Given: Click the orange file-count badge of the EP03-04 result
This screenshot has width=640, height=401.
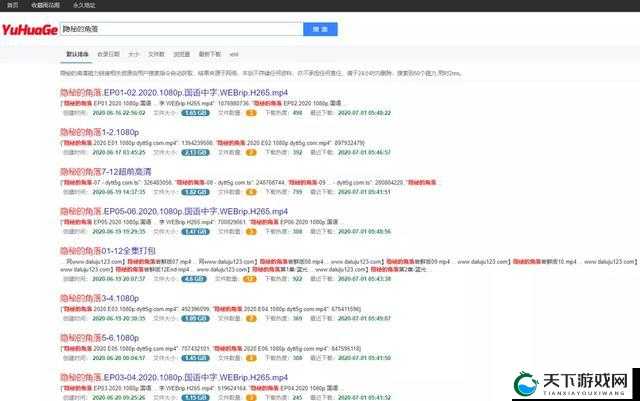Looking at the screenshot, I should click(x=251, y=397).
